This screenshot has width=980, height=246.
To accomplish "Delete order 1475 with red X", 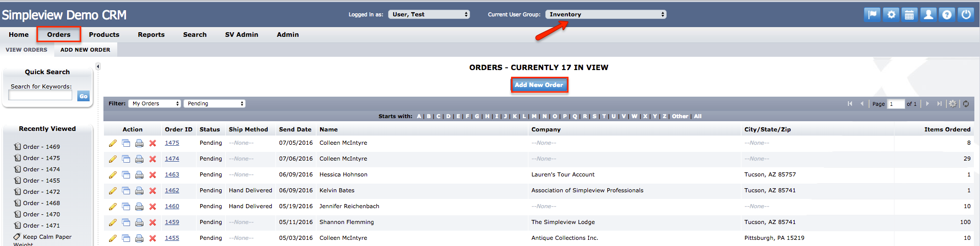I will [x=153, y=143].
